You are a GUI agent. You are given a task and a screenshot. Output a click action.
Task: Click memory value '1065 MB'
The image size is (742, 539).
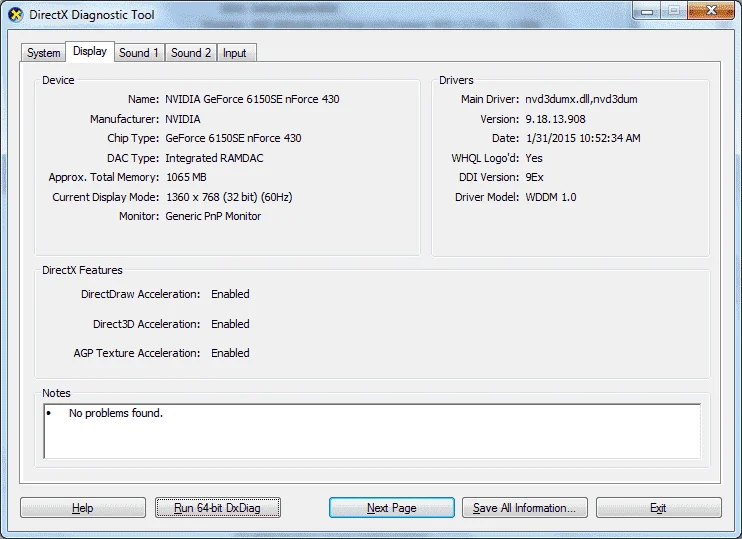tap(186, 177)
